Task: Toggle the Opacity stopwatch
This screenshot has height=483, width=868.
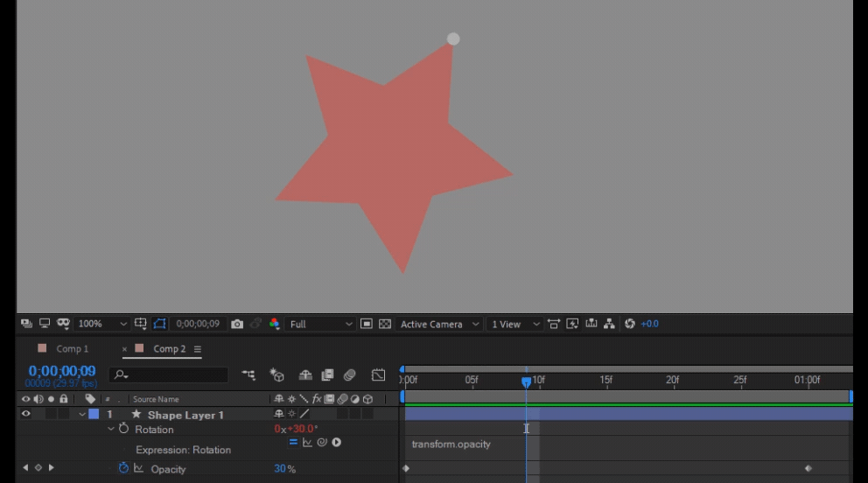Action: pyautogui.click(x=123, y=468)
